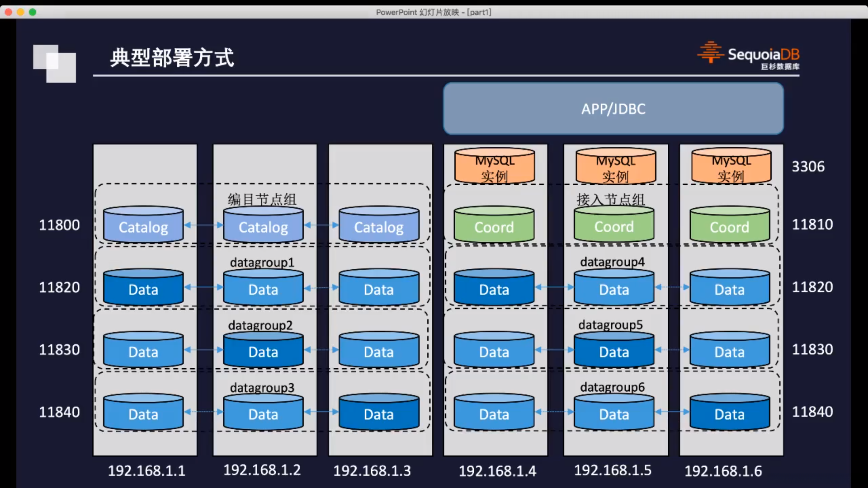
Task: Click the slide title 典型部署方式
Action: click(x=172, y=58)
